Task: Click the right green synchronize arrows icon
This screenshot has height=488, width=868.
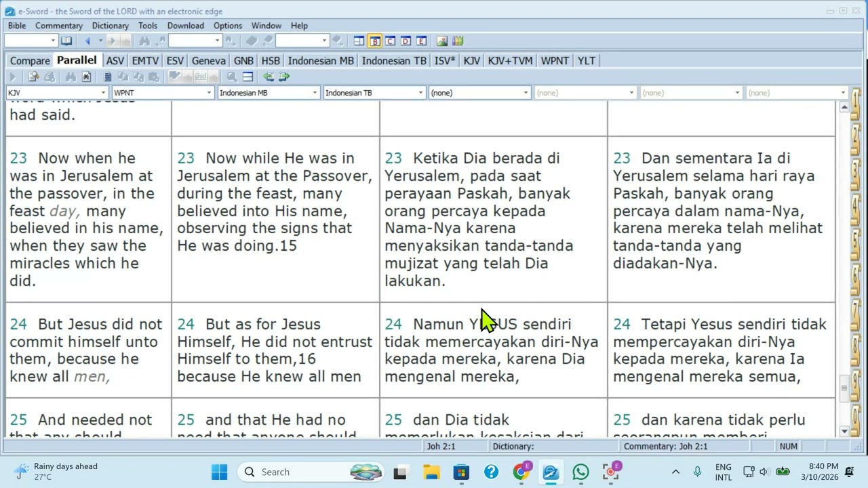Action: pyautogui.click(x=284, y=77)
